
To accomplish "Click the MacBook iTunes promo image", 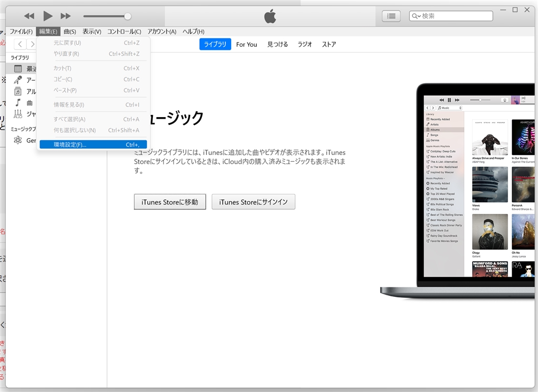I will [x=458, y=191].
